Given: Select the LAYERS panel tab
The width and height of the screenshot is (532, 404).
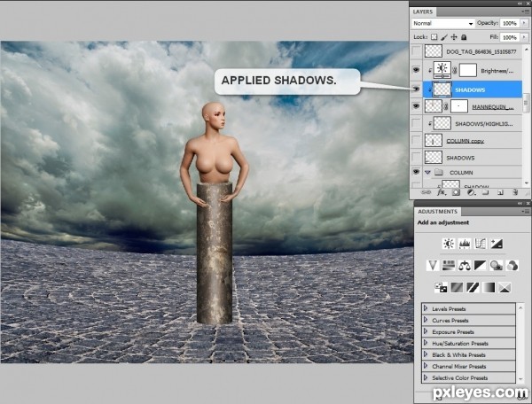Looking at the screenshot, I should point(423,12).
